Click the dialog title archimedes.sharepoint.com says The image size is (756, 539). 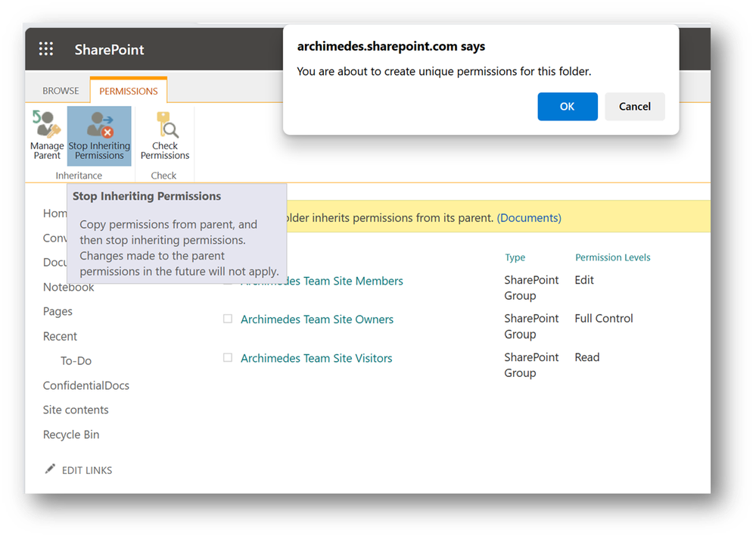(391, 46)
